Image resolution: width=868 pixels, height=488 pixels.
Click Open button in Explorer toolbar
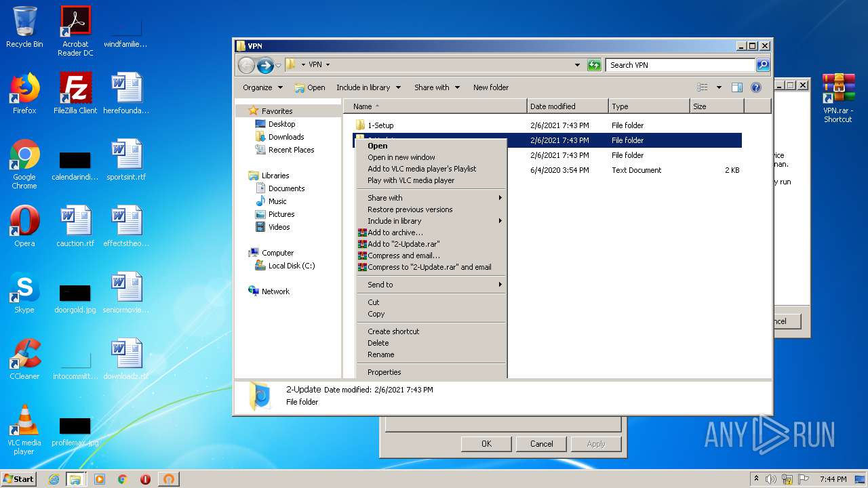point(310,87)
